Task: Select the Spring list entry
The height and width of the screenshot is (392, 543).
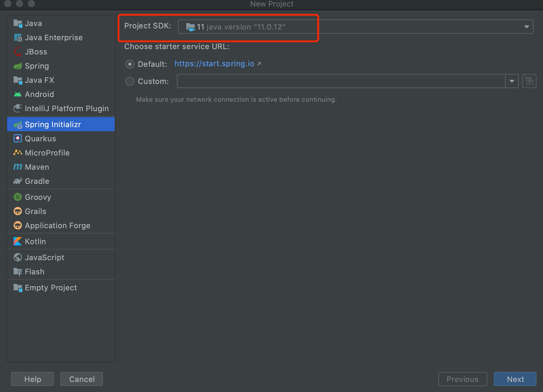Action: tap(61, 66)
